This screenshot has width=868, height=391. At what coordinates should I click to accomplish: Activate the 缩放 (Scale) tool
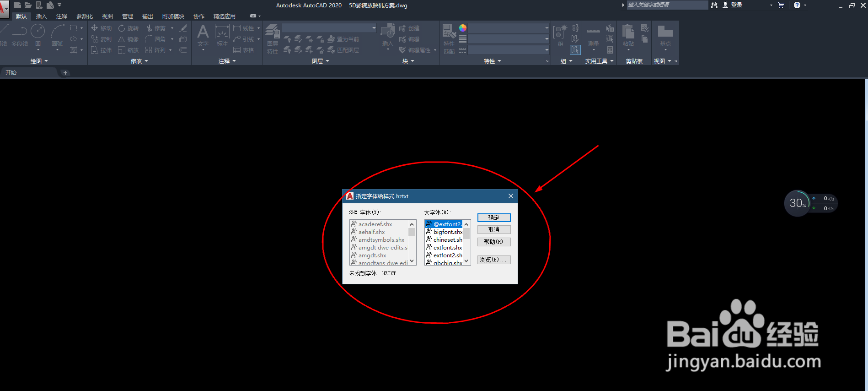[x=128, y=50]
